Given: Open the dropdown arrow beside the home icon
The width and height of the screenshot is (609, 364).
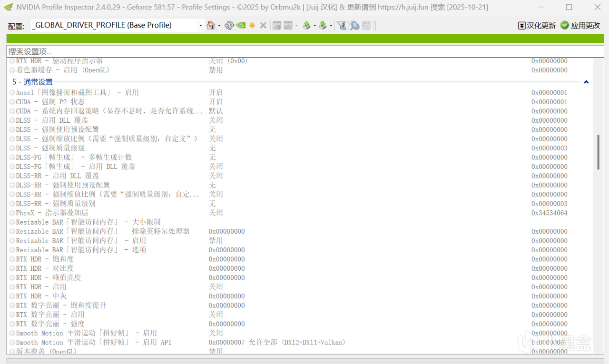Looking at the screenshot, I should click(x=219, y=26).
